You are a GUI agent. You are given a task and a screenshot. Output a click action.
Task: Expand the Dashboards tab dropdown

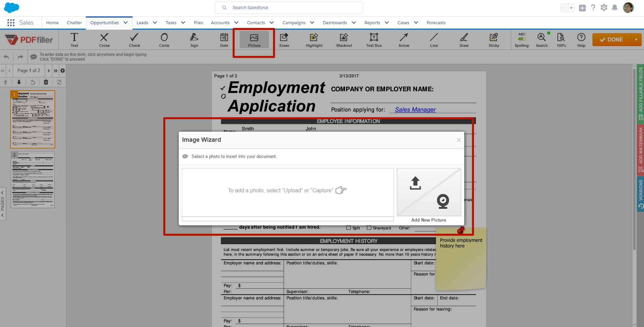pos(354,23)
